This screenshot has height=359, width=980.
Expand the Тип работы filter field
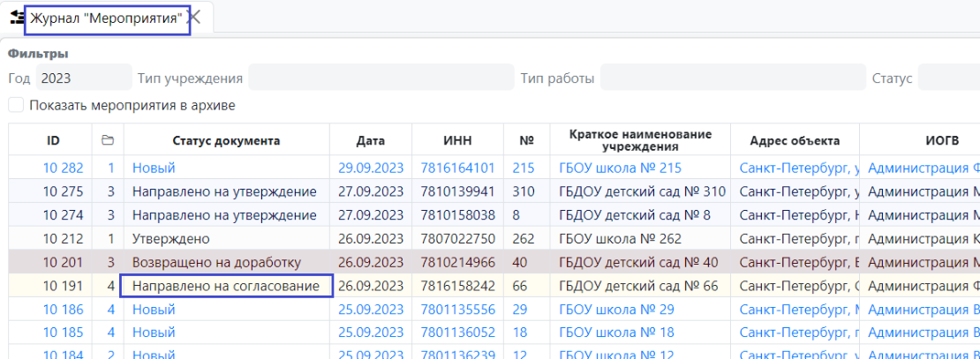pyautogui.click(x=733, y=78)
